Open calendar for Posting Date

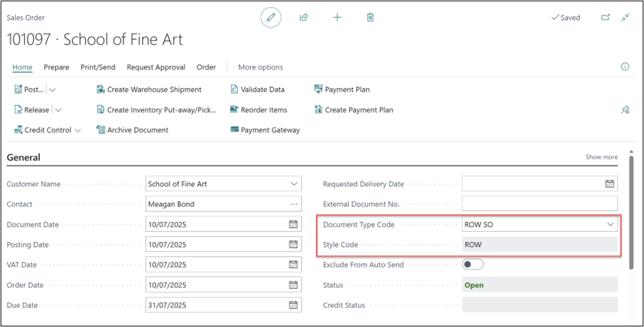[x=293, y=245]
